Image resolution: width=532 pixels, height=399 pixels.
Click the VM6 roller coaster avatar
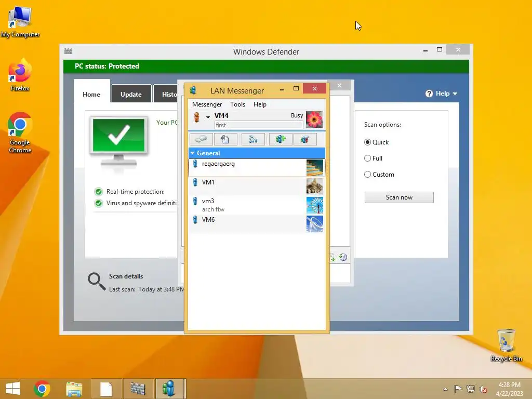(314, 224)
